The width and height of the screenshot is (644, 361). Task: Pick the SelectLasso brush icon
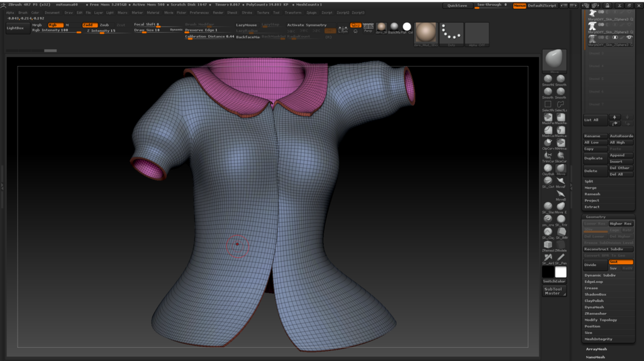tap(560, 105)
